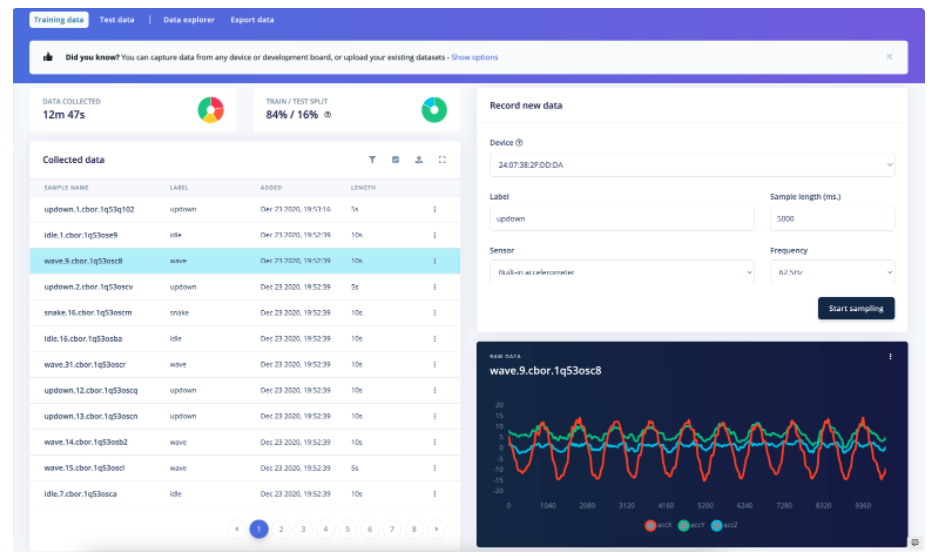Open the Raw Data chart options menu
Screen dimensions: 930x556
[x=890, y=357]
